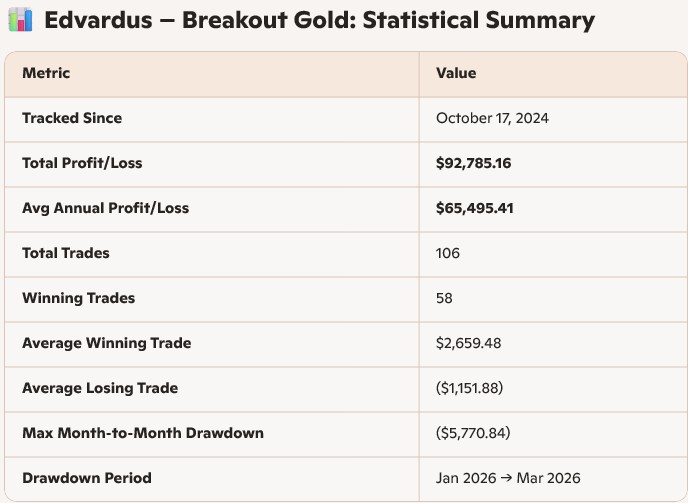688x503 pixels.
Task: Select the Winning Trades row label
Action: (78, 298)
